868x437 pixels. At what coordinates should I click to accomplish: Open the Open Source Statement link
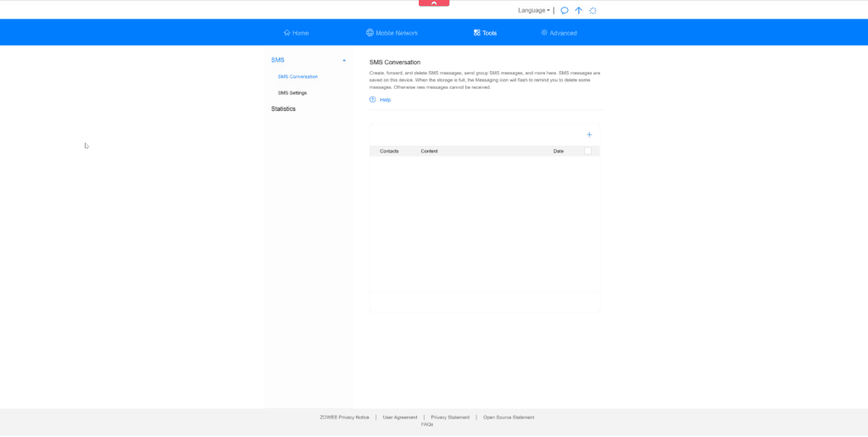pyautogui.click(x=509, y=418)
